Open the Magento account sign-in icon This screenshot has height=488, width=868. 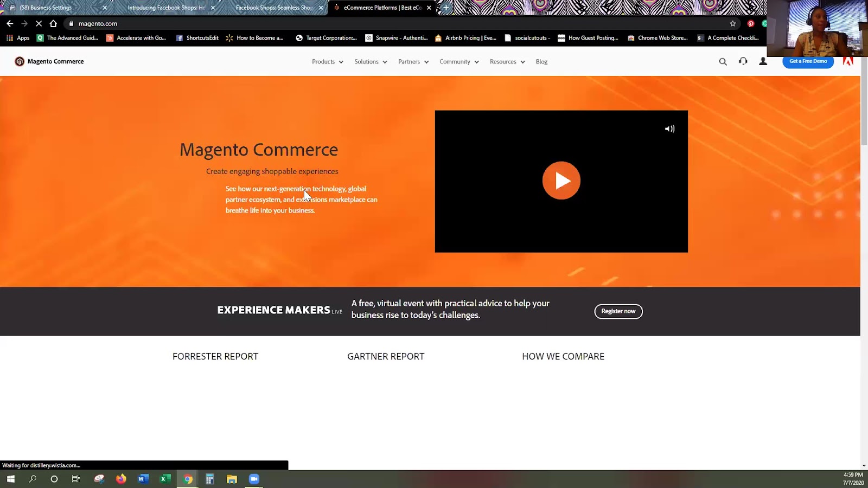point(763,61)
